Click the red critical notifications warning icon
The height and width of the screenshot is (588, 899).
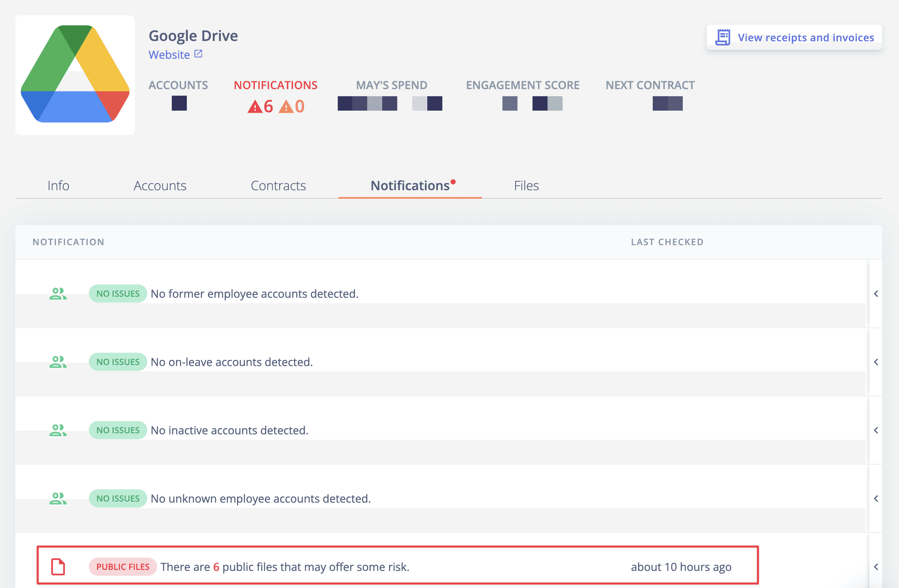(254, 107)
